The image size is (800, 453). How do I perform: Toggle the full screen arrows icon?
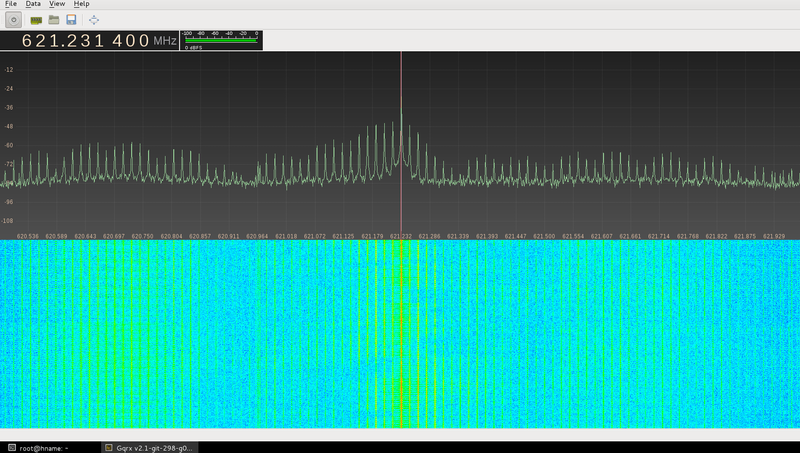[x=94, y=20]
